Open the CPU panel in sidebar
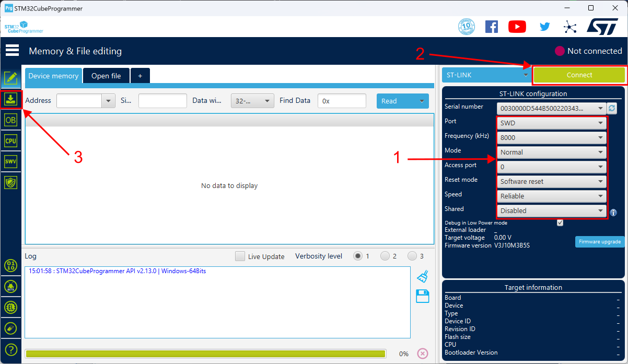 [11, 141]
